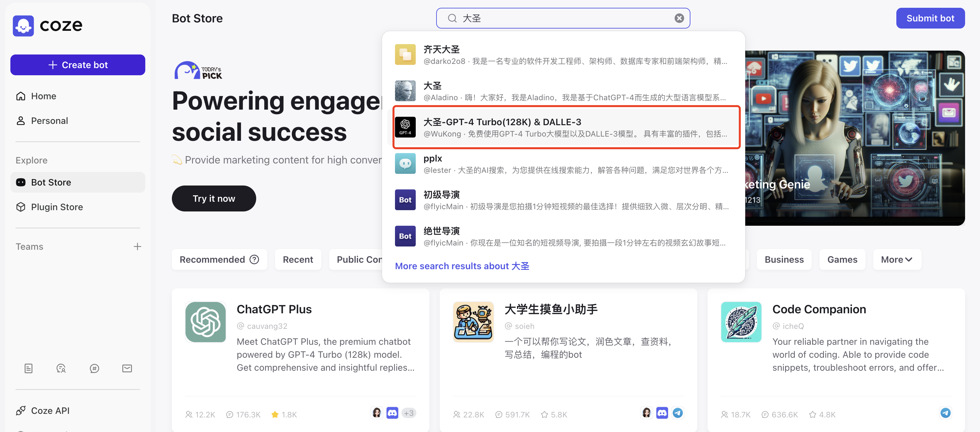Clear the search field with the X icon
Screen dimensions: 980x432
click(x=679, y=18)
